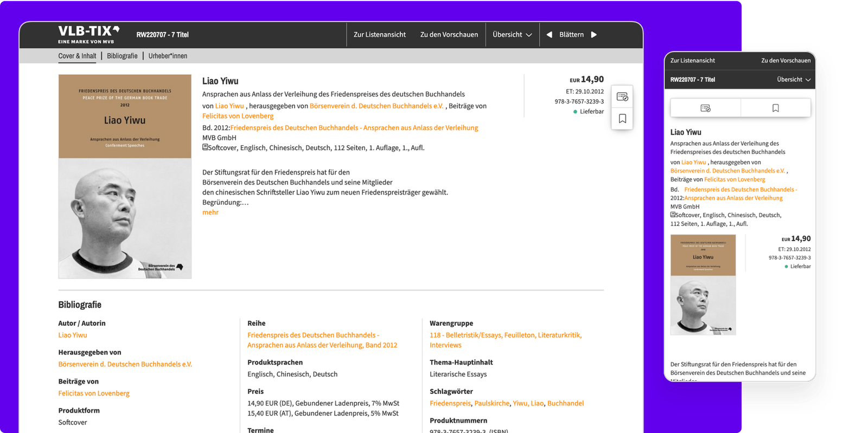Switch to the Bibliografie tab

(x=122, y=56)
